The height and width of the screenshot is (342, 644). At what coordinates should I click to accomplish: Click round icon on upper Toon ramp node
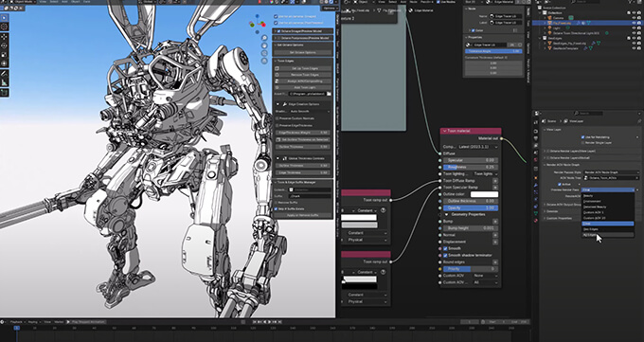[384, 210]
